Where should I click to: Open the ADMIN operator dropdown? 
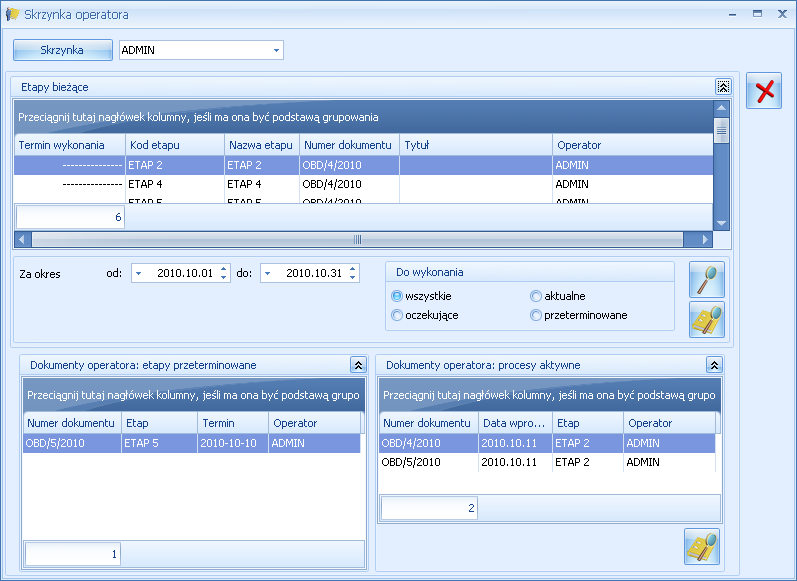pos(276,50)
